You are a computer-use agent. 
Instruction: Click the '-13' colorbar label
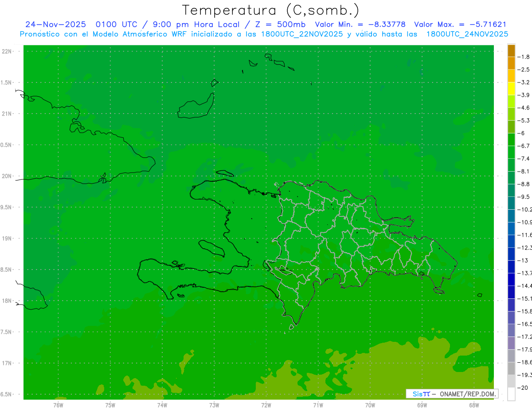click(x=522, y=260)
